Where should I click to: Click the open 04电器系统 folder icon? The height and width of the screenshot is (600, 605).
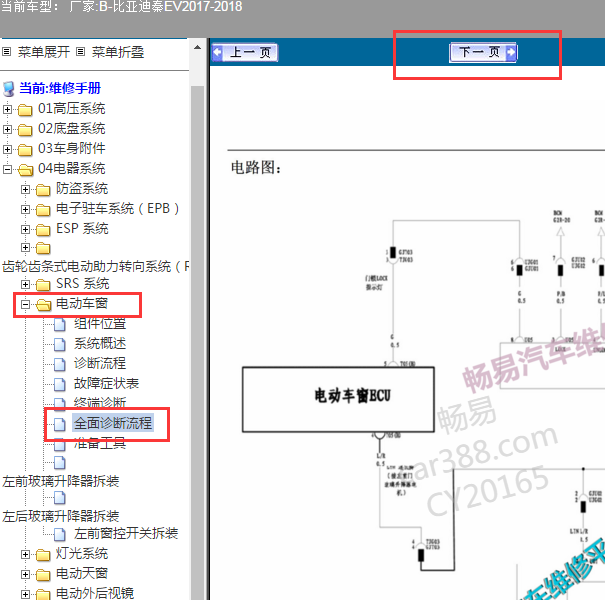[x=25, y=170]
